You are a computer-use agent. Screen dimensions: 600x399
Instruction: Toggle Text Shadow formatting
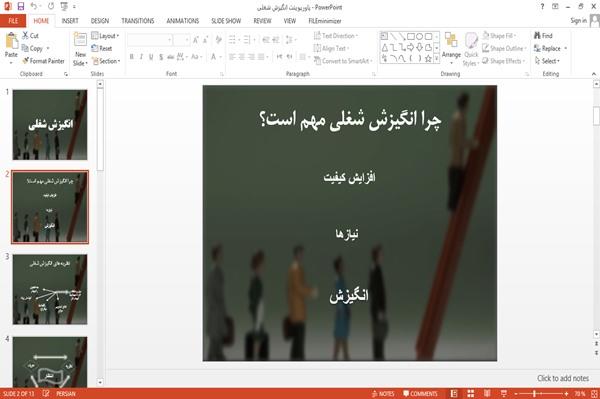(x=161, y=57)
